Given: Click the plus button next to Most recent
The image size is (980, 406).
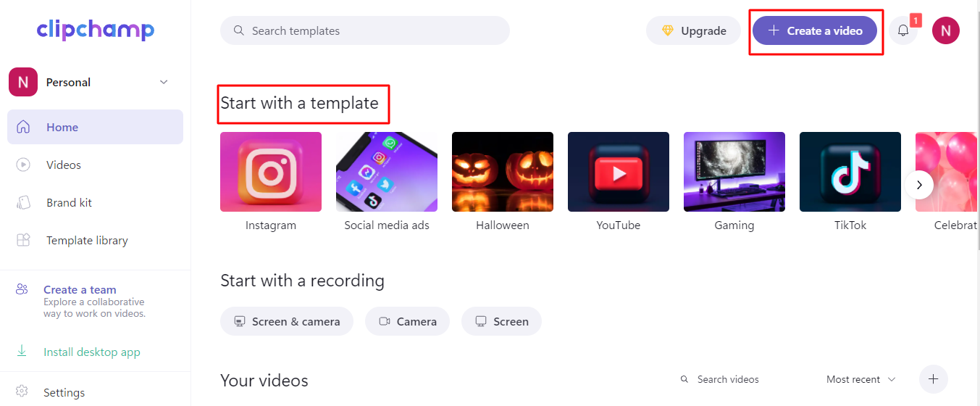Looking at the screenshot, I should point(934,379).
